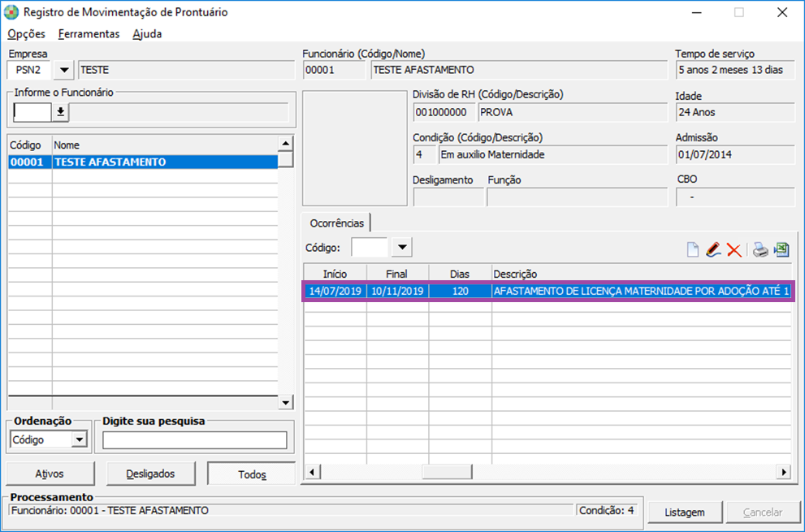
Task: Click the 120 days cell
Action: click(x=460, y=291)
